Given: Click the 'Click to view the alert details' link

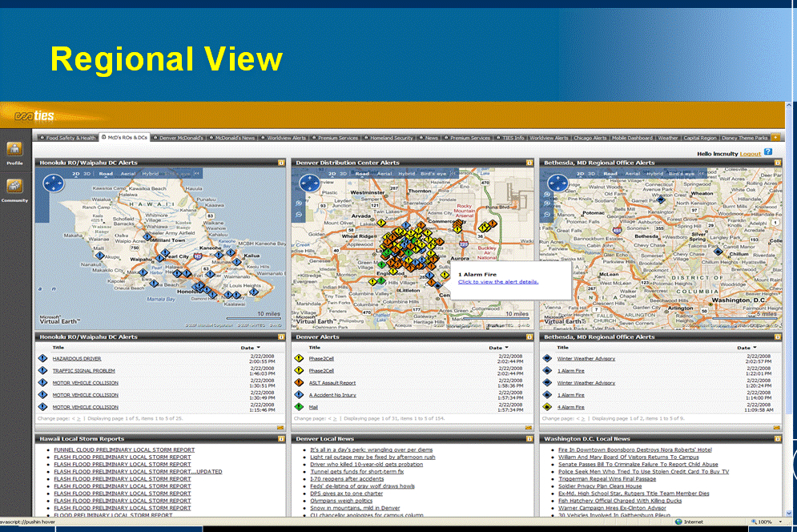Looking at the screenshot, I should (498, 282).
